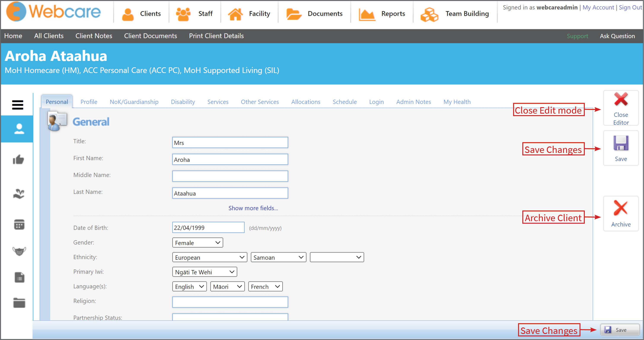Screen dimensions: 644x340
Task: Click the Title input field
Action: [230, 142]
